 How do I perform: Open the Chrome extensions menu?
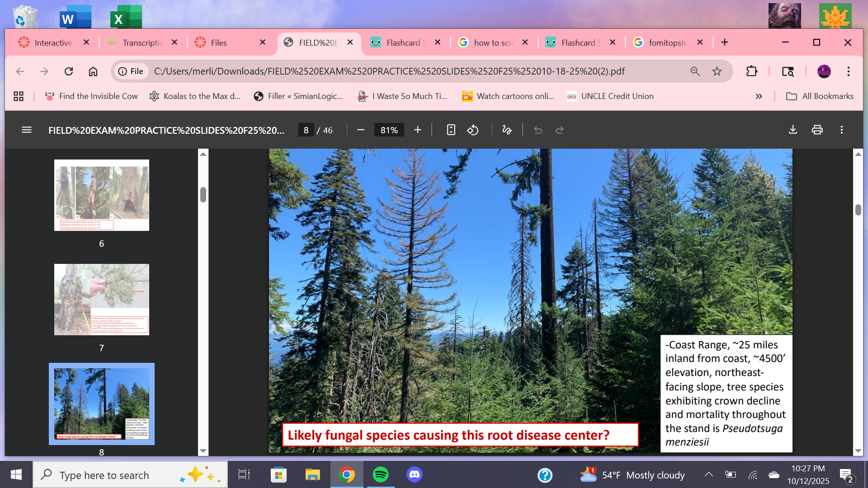[751, 71]
